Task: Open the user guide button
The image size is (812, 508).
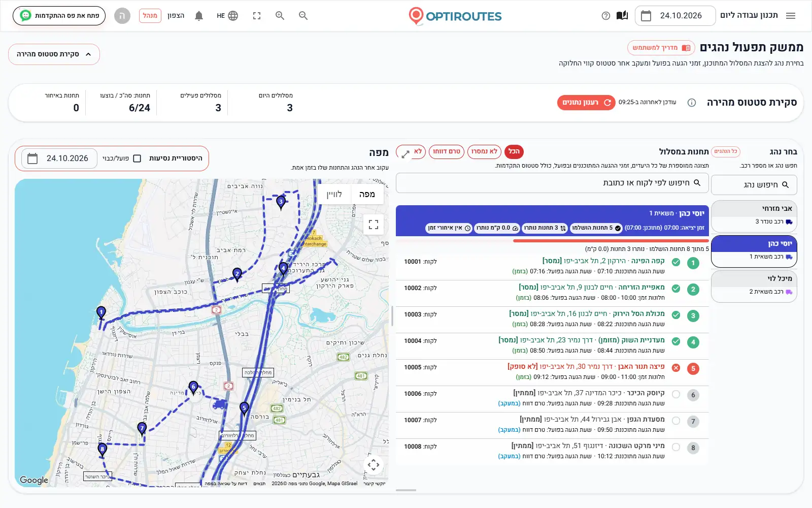Action: pyautogui.click(x=661, y=48)
